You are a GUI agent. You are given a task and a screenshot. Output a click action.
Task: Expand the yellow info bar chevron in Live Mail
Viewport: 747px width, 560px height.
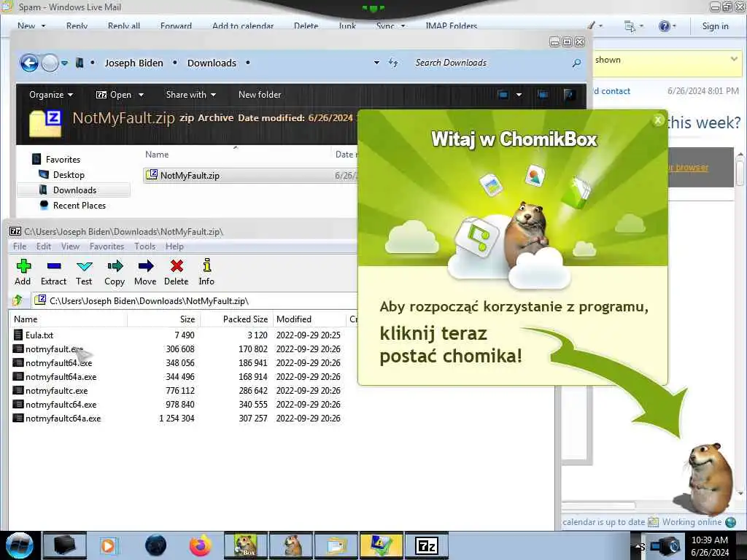click(x=734, y=60)
